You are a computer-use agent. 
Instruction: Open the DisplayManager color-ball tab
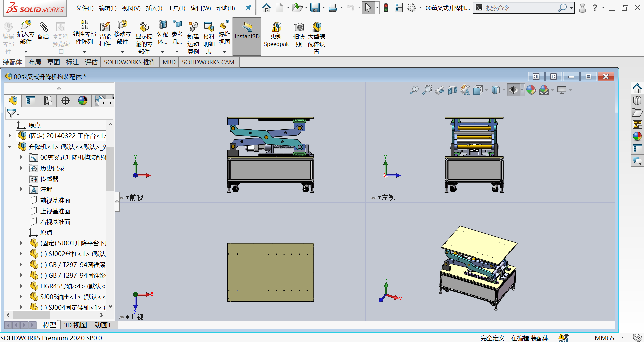point(83,101)
